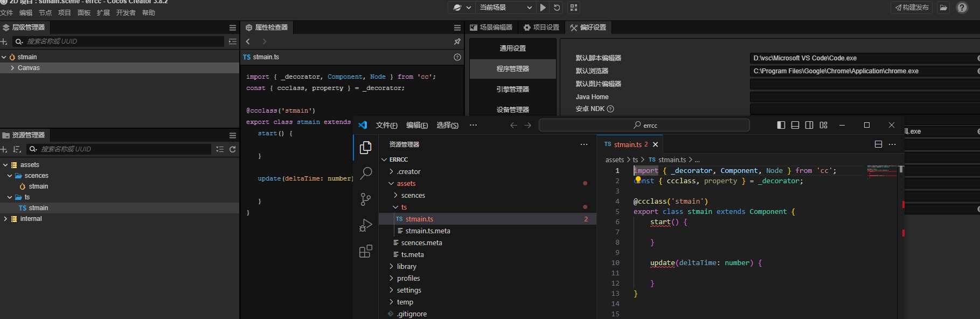Select the 设备管理器 preferences category
980x319 pixels.
[513, 109]
